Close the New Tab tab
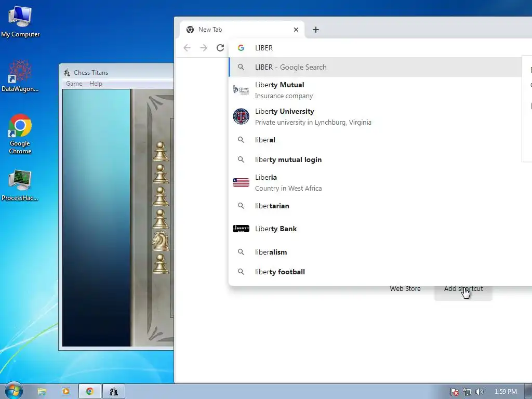532x399 pixels. click(x=296, y=30)
